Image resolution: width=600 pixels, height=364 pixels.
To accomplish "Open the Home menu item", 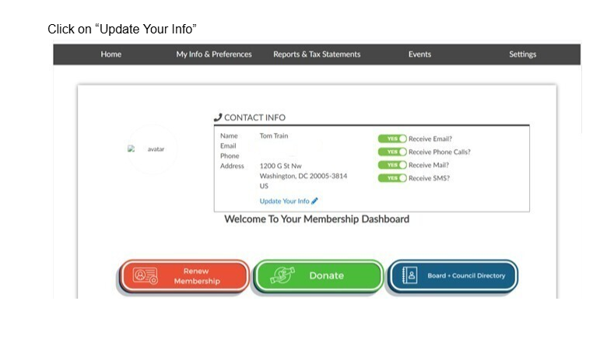I will [111, 54].
